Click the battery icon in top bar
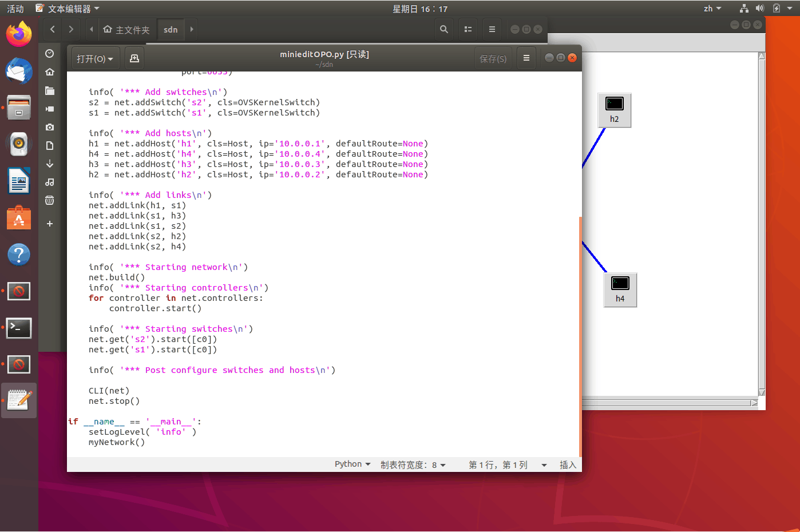The width and height of the screenshot is (800, 532). click(777, 9)
